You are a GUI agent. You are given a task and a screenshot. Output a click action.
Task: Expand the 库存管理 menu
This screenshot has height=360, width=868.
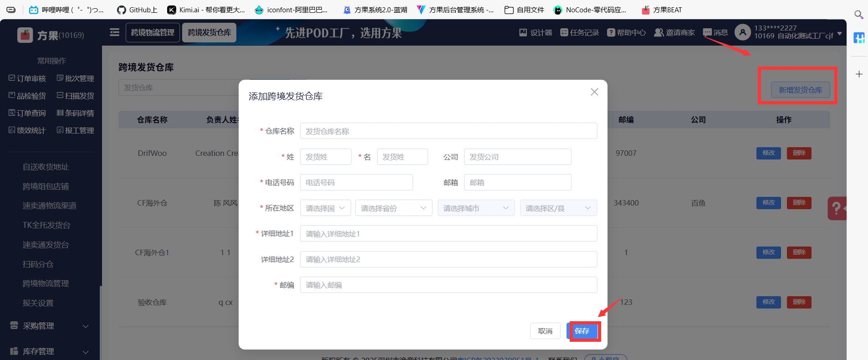(x=50, y=351)
